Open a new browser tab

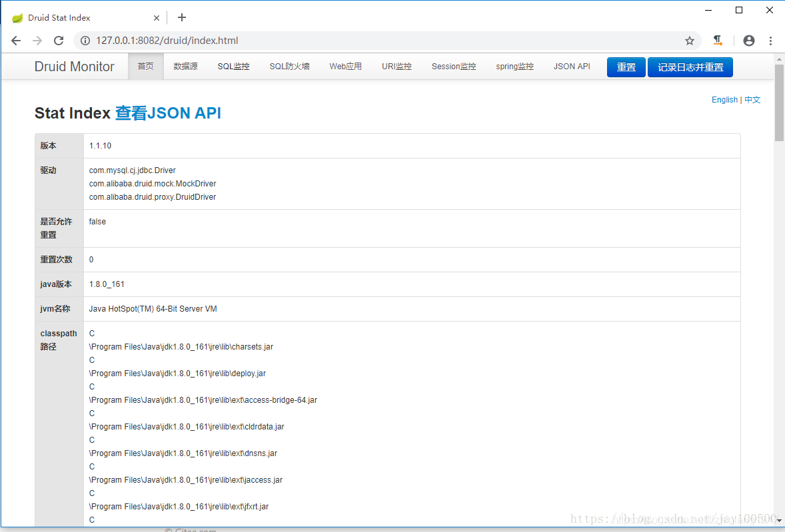click(x=182, y=17)
